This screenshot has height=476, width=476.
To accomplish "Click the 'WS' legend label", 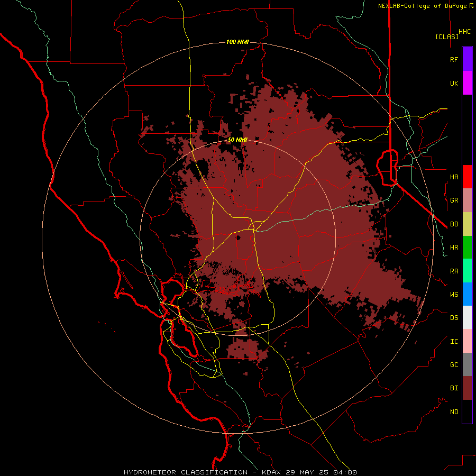I will 454,295.
